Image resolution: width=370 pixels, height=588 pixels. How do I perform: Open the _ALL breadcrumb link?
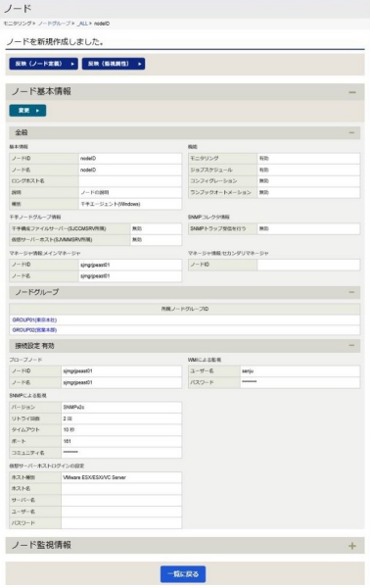click(82, 24)
